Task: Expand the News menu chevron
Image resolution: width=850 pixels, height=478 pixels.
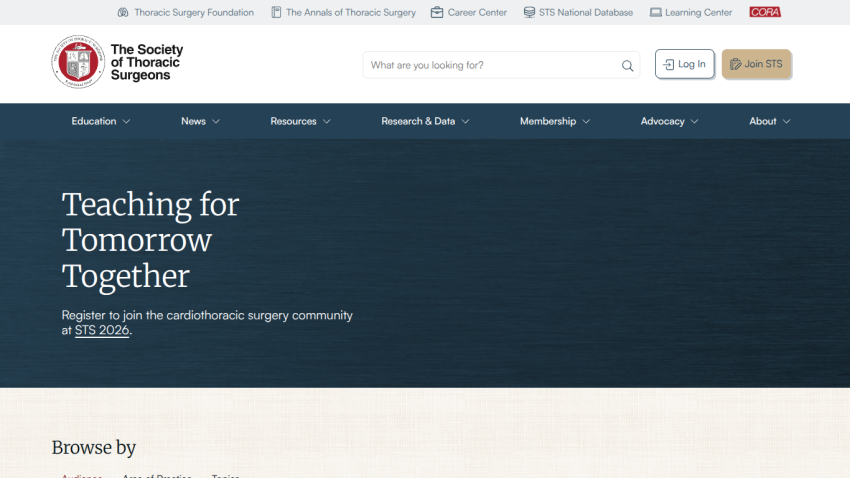Action: point(216,121)
